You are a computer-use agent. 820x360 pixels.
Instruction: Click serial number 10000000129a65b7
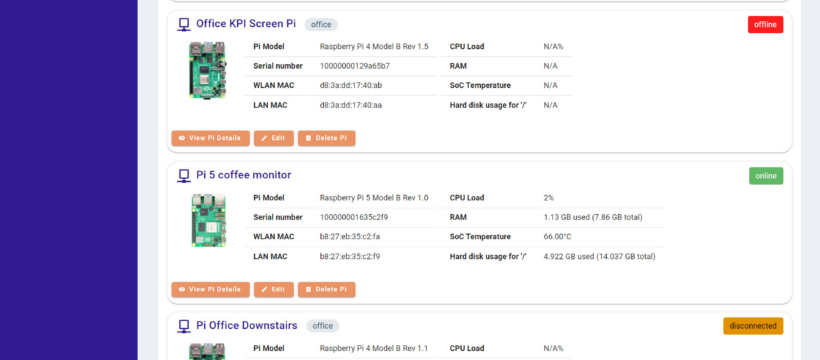pyautogui.click(x=355, y=66)
